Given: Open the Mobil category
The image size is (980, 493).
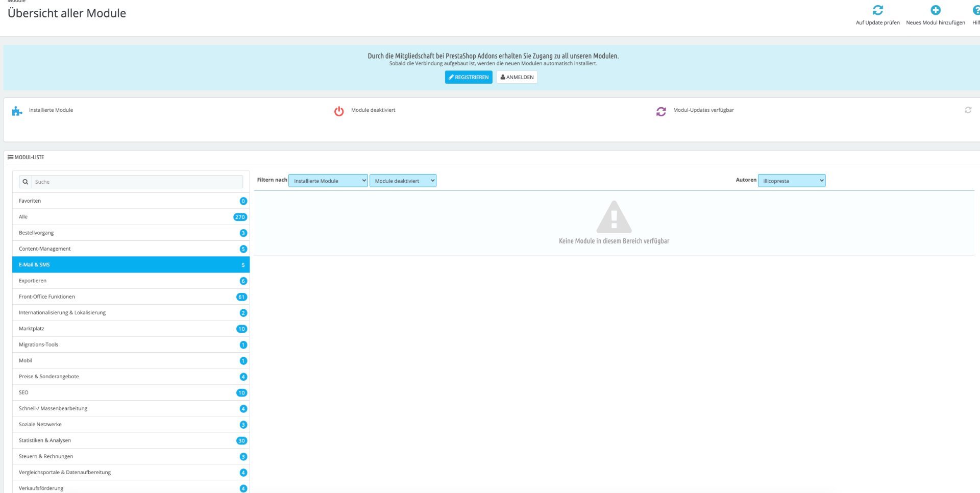Looking at the screenshot, I should click(131, 360).
